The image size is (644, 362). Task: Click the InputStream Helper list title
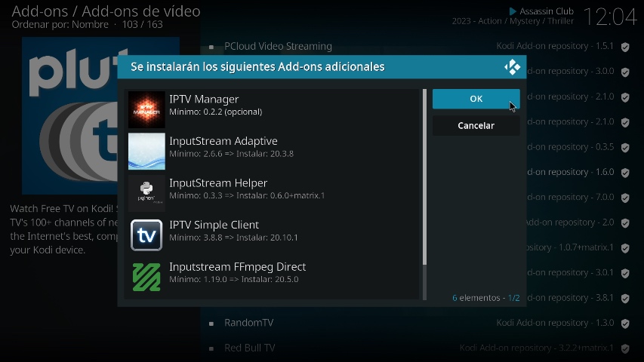pyautogui.click(x=218, y=183)
